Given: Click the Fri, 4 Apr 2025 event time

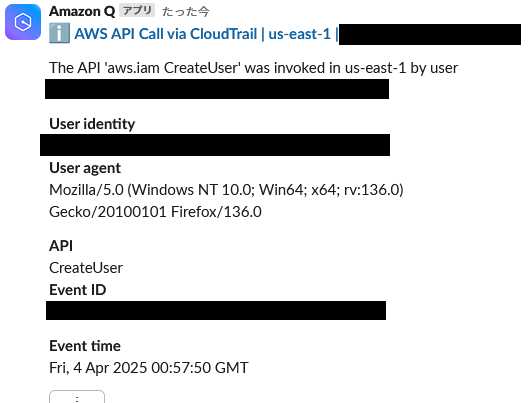Looking at the screenshot, I should pos(149,368).
